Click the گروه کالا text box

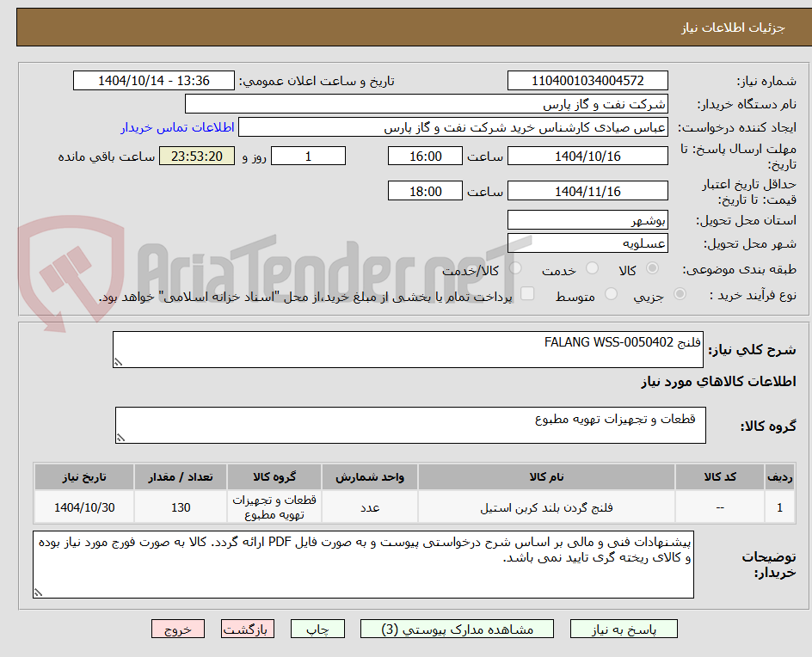coord(410,425)
